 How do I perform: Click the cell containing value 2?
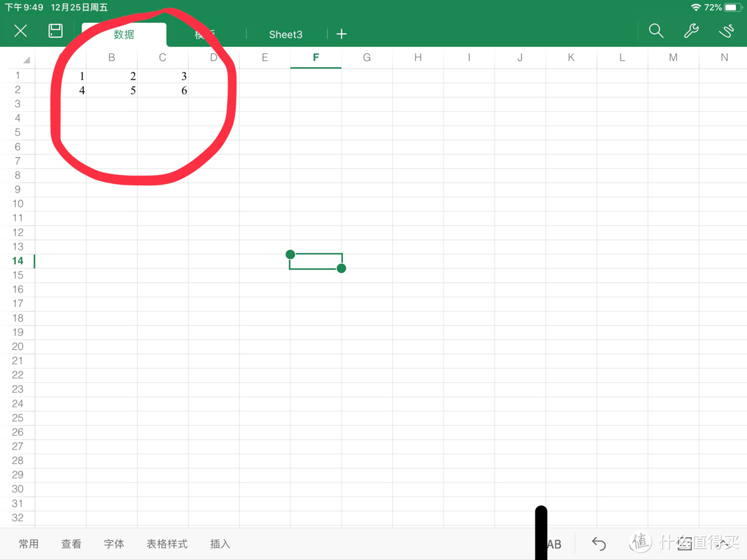pos(111,76)
